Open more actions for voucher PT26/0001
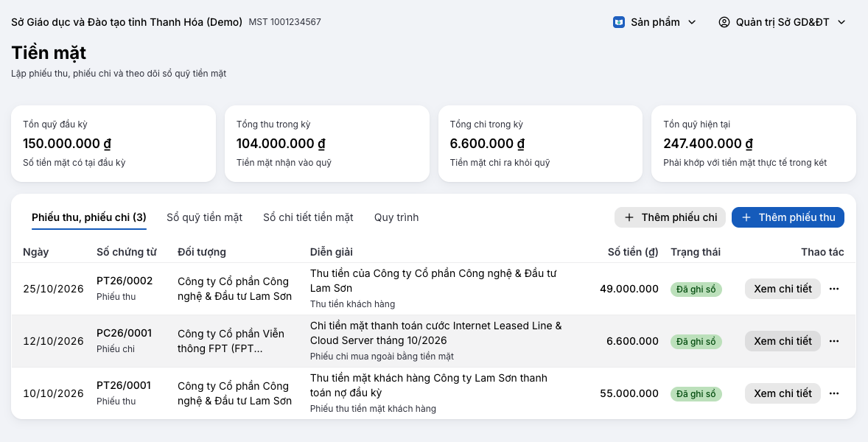 (834, 393)
